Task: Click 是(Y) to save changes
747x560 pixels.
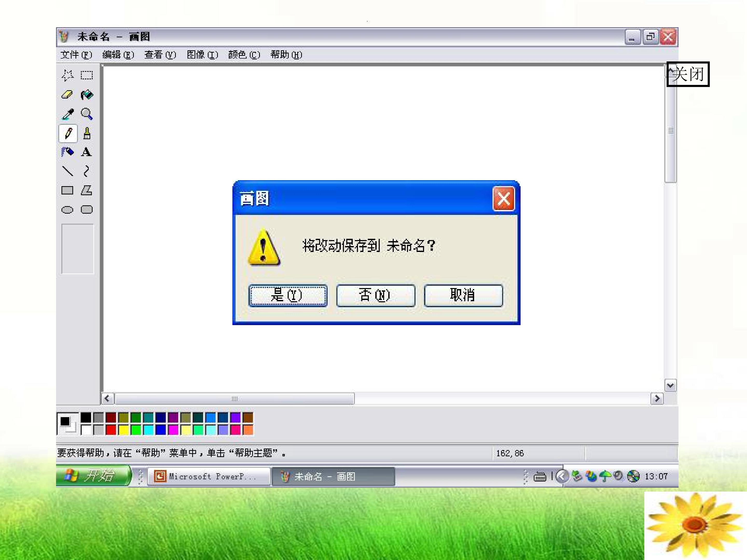Action: click(x=288, y=295)
